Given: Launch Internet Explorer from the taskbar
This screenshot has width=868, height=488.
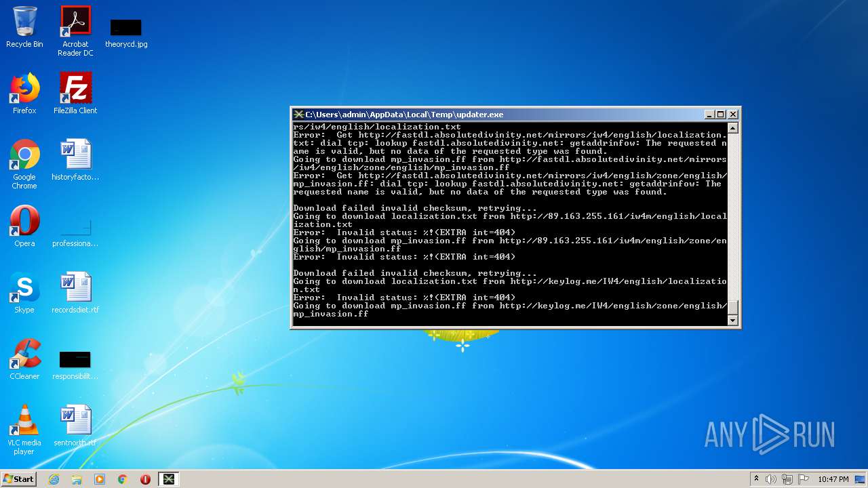Looking at the screenshot, I should coord(54,479).
